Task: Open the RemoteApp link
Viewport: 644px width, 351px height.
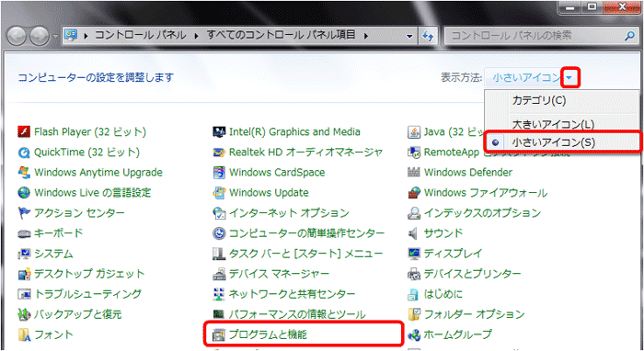Action: 452,153
